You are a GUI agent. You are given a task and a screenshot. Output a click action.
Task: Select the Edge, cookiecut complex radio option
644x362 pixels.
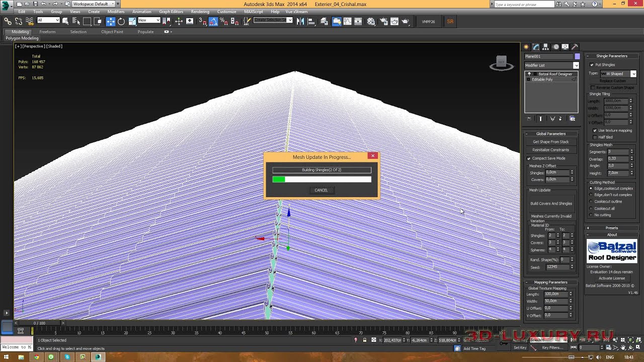click(x=591, y=189)
